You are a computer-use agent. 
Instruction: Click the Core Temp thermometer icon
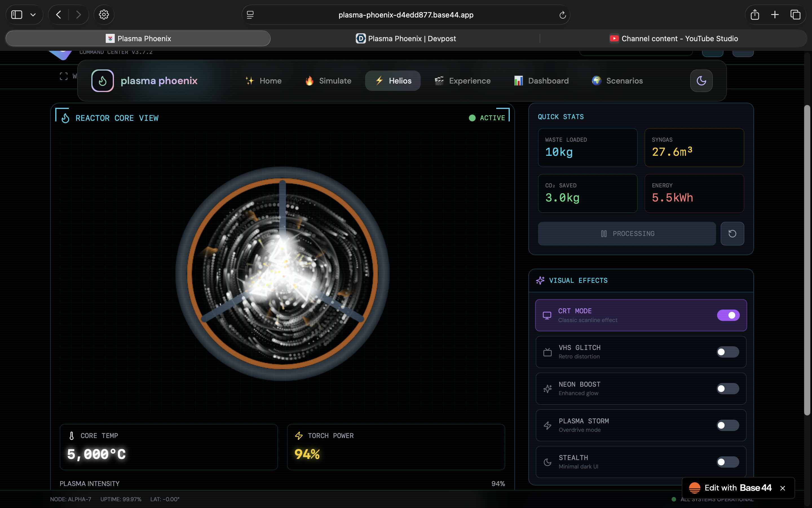[71, 436]
